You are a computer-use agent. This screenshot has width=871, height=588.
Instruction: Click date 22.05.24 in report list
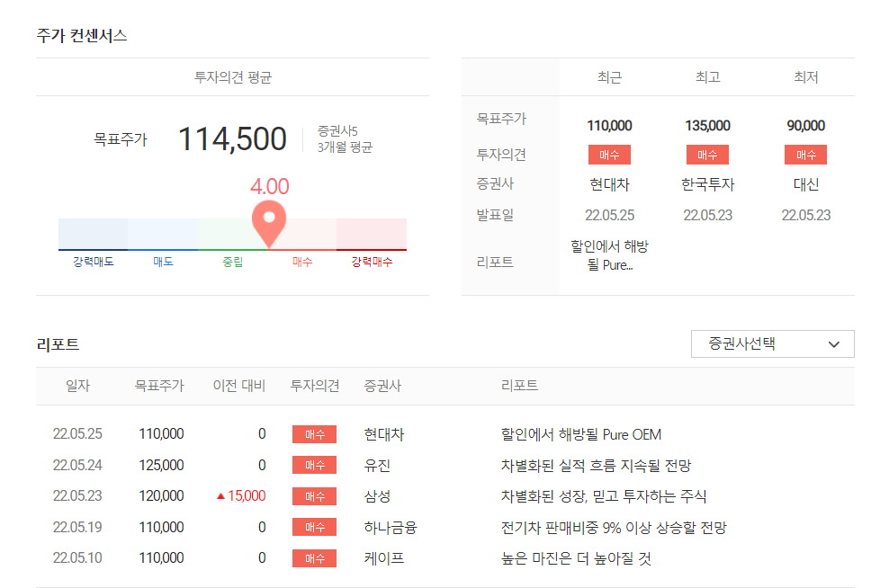77,466
